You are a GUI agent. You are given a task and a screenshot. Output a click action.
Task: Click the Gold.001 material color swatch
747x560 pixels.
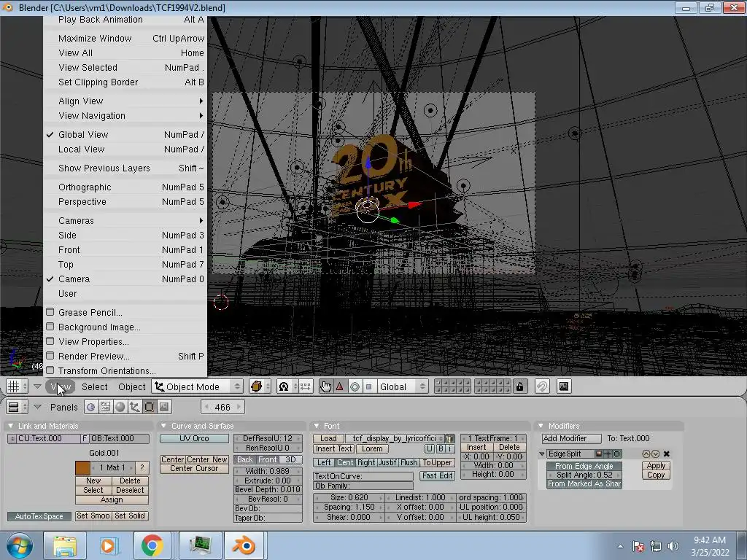(82, 467)
